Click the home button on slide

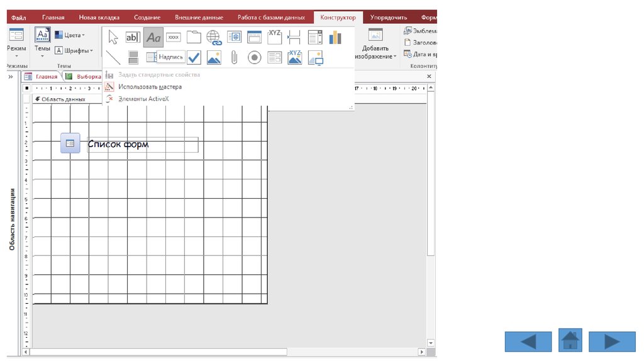tap(570, 340)
